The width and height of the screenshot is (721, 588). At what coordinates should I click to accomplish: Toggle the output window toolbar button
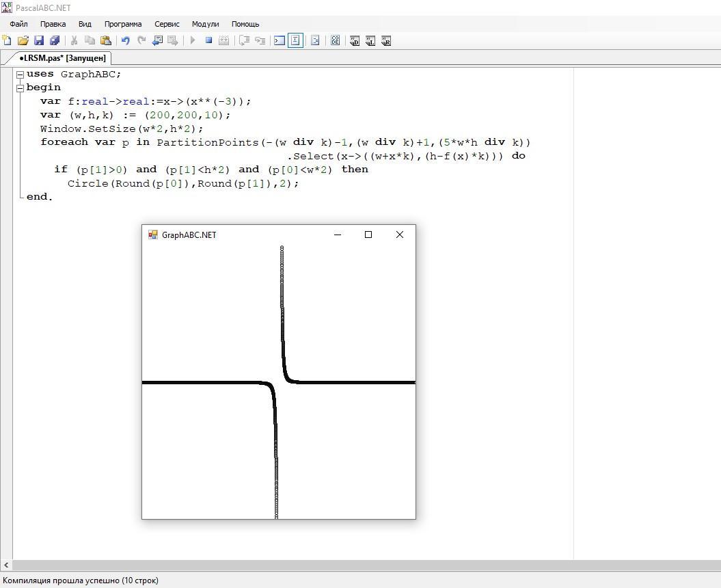point(280,41)
